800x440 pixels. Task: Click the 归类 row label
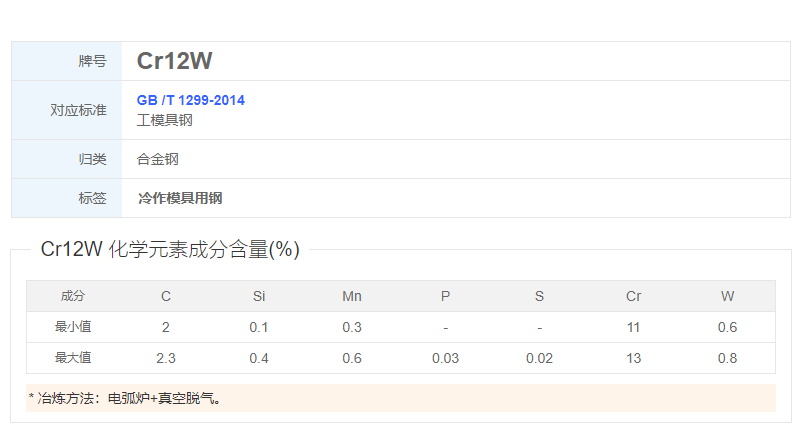click(x=92, y=159)
